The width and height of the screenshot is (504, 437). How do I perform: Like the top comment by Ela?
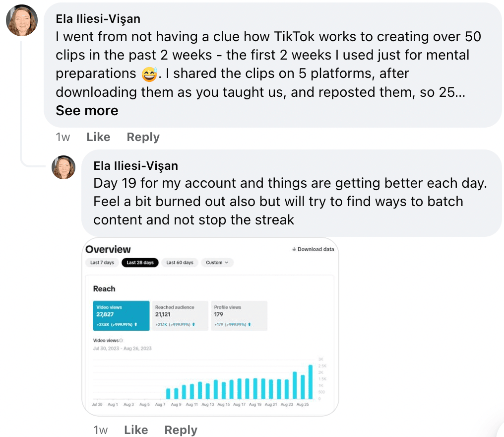tap(98, 137)
